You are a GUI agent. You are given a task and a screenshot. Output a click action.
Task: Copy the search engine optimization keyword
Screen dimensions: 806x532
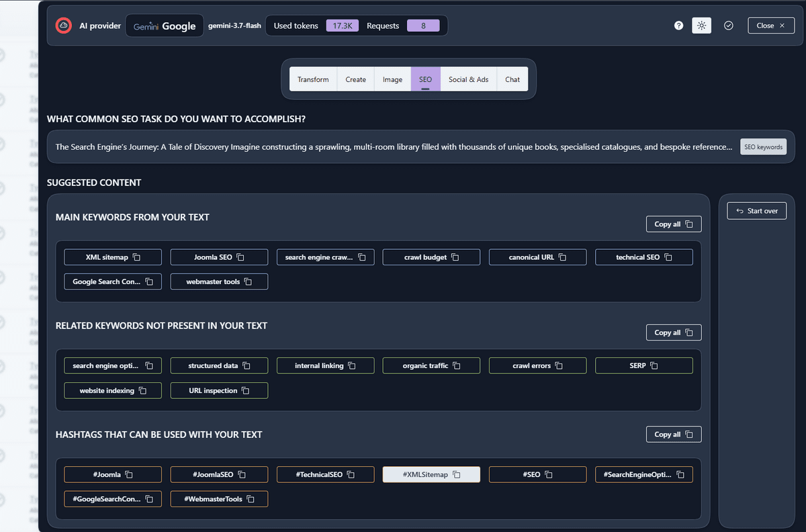113,365
